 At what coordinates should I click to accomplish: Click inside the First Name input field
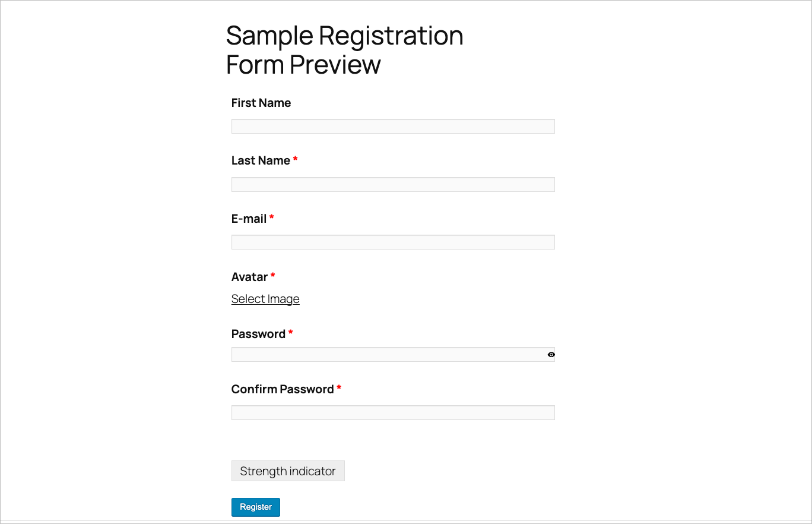coord(393,126)
